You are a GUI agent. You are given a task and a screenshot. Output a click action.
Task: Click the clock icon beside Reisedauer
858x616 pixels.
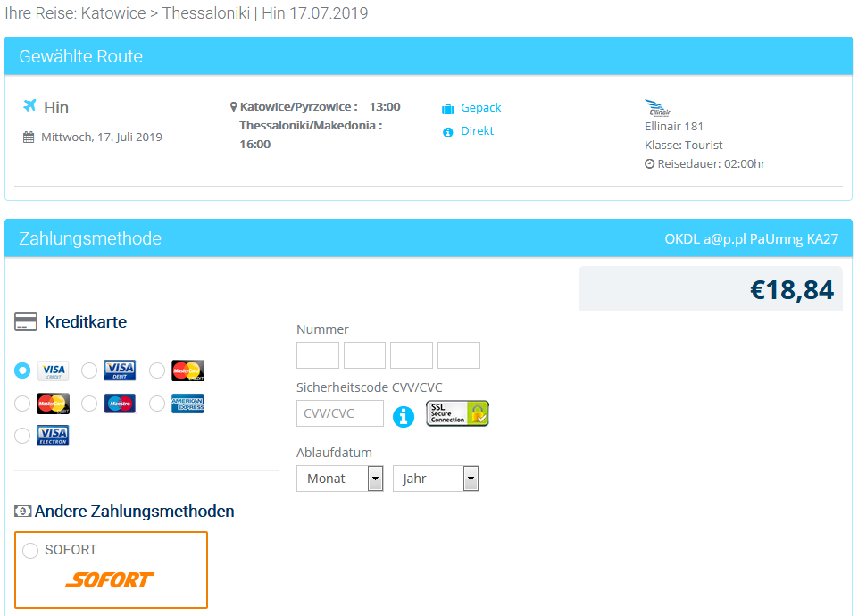pos(649,163)
